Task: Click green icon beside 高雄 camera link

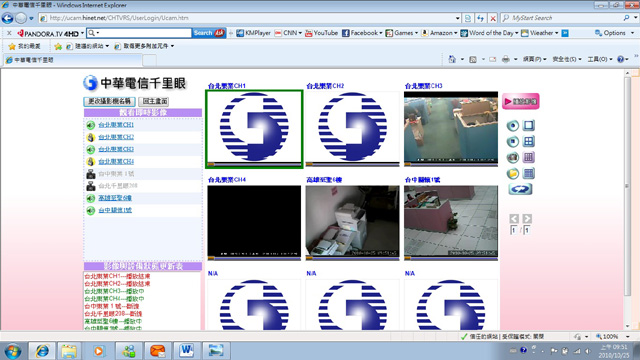Action: click(x=91, y=198)
